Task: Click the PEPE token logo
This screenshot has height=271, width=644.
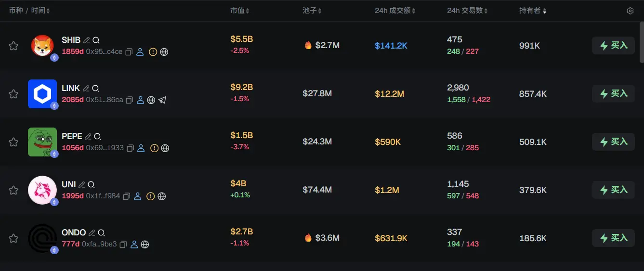Action: (42, 142)
